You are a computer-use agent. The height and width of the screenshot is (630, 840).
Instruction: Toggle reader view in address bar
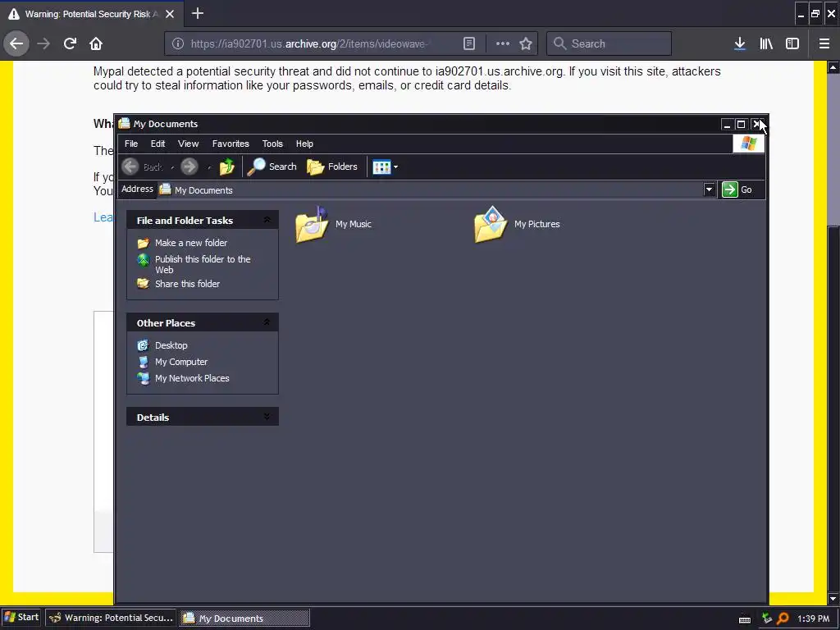[468, 43]
